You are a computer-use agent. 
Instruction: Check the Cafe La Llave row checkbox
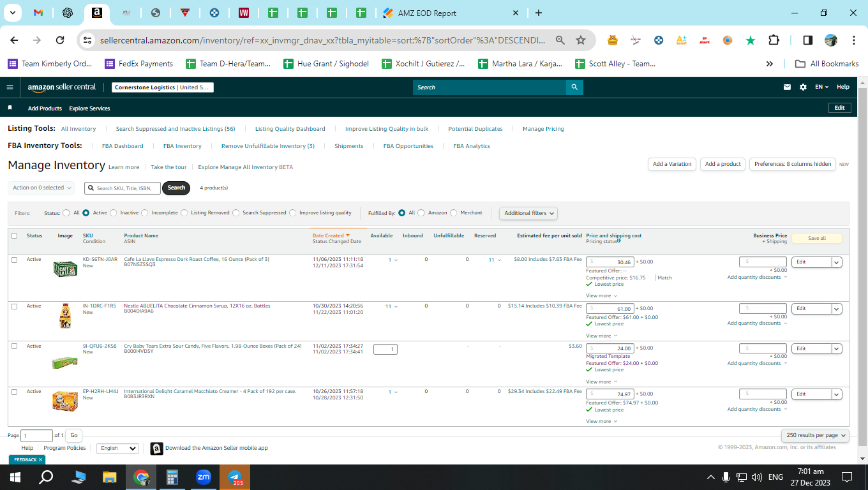pyautogui.click(x=14, y=260)
